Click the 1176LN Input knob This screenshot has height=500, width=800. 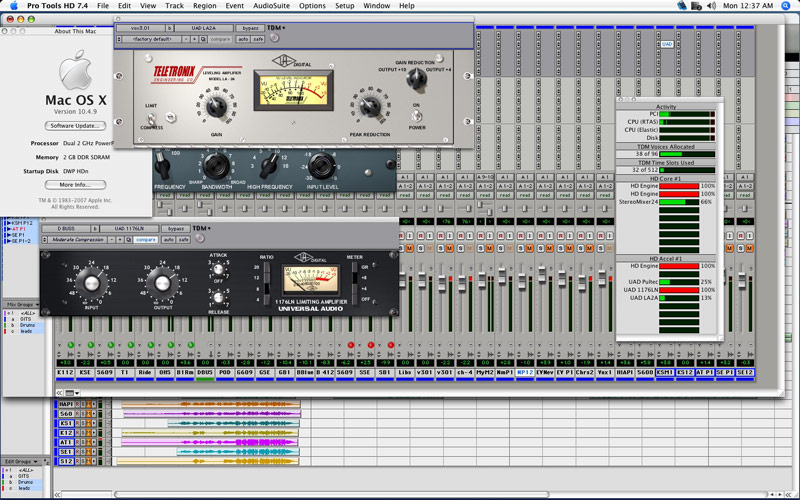90,281
